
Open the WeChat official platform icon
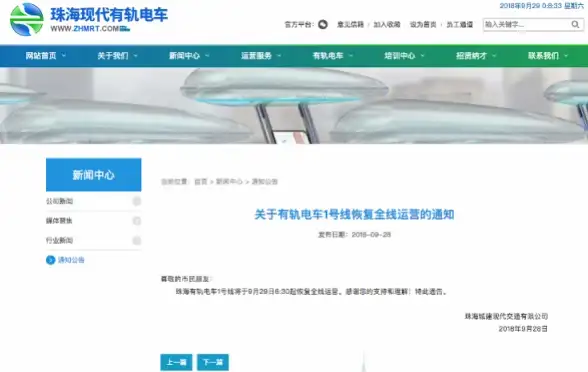(x=322, y=24)
